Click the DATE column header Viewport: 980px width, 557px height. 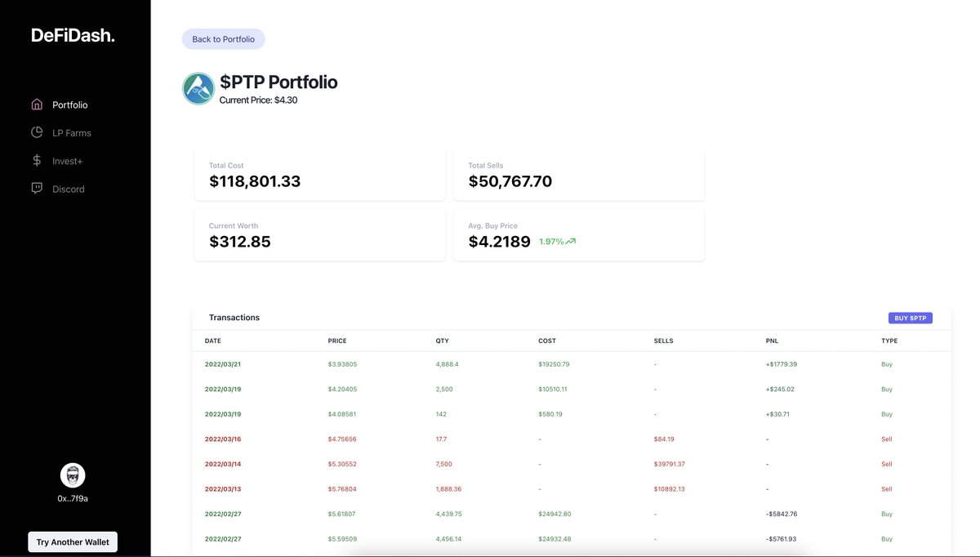point(213,341)
